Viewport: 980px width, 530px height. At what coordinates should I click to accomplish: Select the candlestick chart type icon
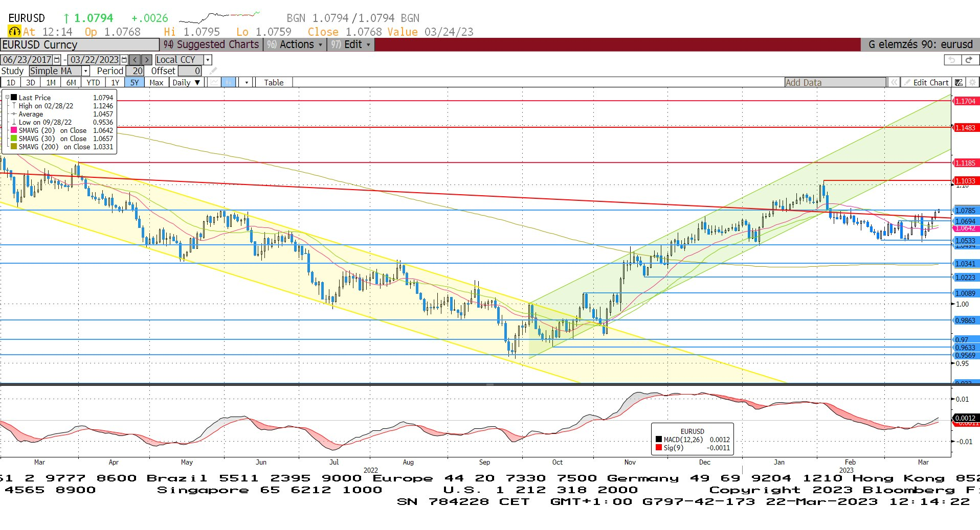229,82
